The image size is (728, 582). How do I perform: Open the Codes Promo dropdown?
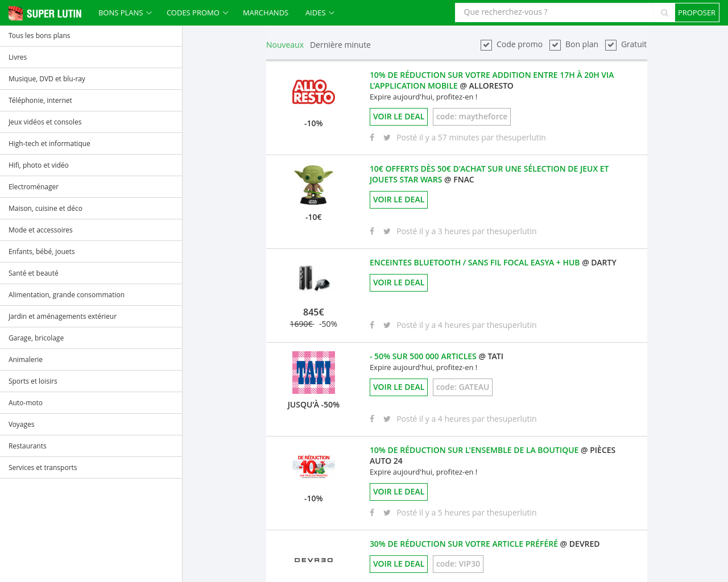(x=197, y=13)
